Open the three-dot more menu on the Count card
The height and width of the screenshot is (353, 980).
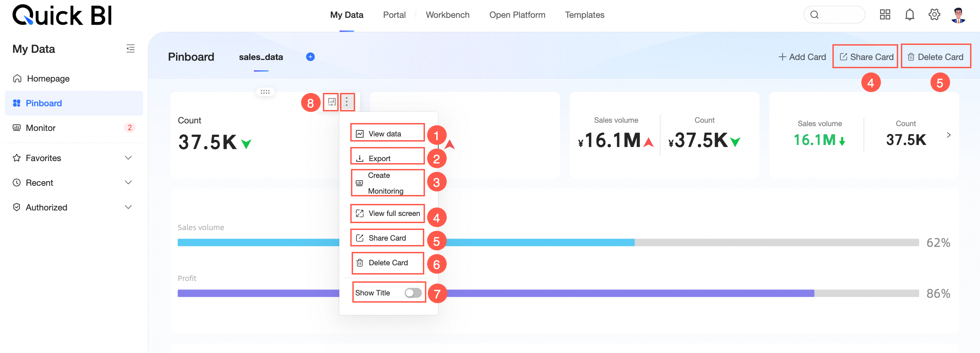point(347,102)
